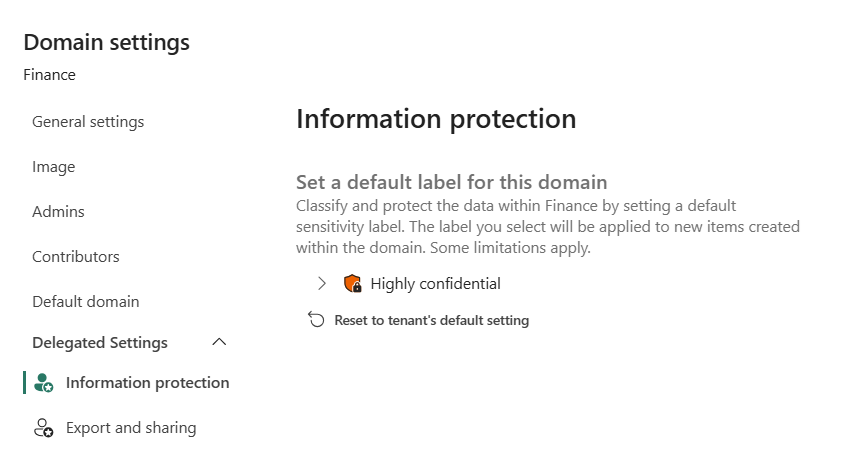The width and height of the screenshot is (843, 452).
Task: Click the orange Highly confidential shield icon
Action: 353,283
